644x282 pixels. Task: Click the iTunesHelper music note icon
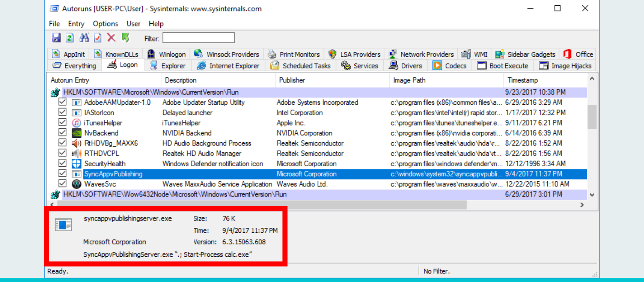click(76, 123)
